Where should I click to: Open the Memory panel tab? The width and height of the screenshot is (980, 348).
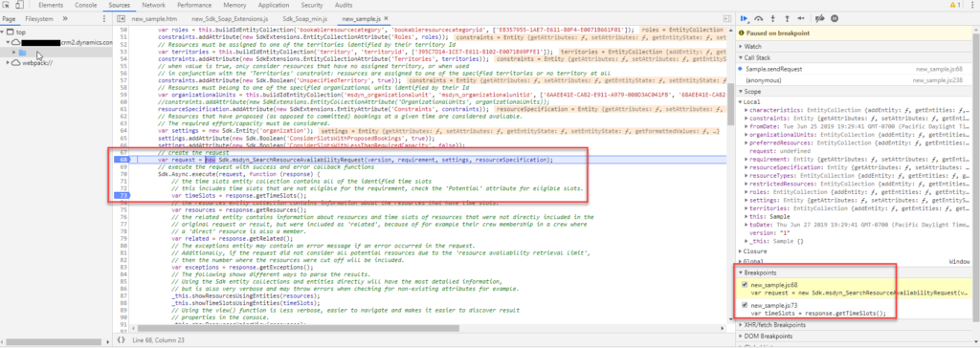pyautogui.click(x=234, y=5)
